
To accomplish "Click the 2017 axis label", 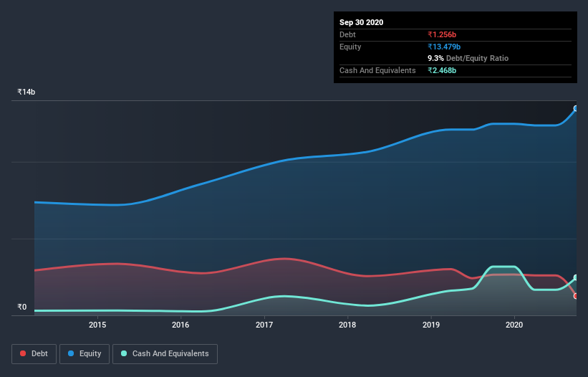I will (x=264, y=325).
